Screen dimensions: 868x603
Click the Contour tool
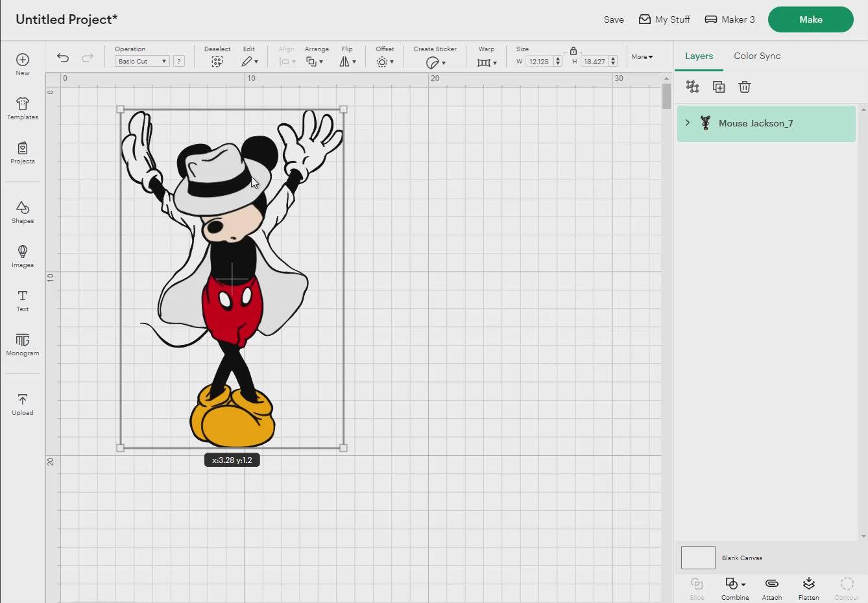[847, 589]
